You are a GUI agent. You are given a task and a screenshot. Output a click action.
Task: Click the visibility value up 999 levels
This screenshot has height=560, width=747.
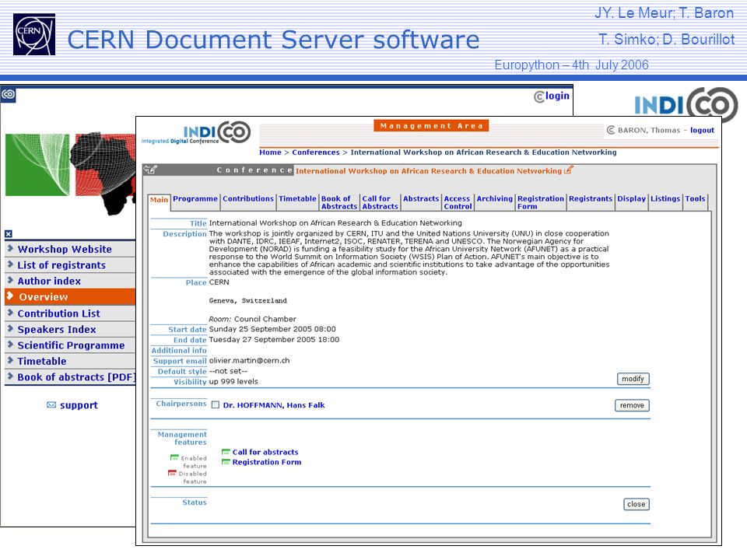(233, 381)
